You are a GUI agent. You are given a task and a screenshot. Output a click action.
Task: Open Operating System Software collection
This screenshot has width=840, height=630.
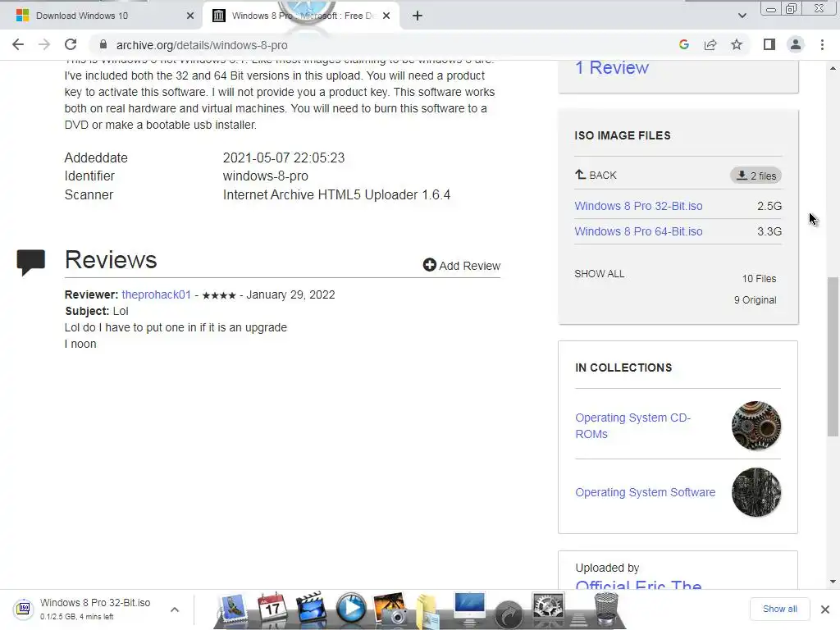coord(645,492)
